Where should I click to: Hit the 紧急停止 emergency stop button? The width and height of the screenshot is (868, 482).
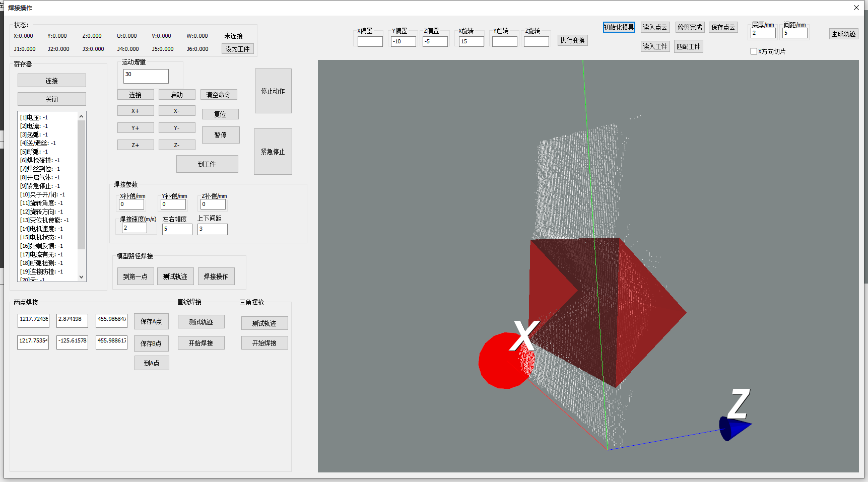pyautogui.click(x=273, y=152)
